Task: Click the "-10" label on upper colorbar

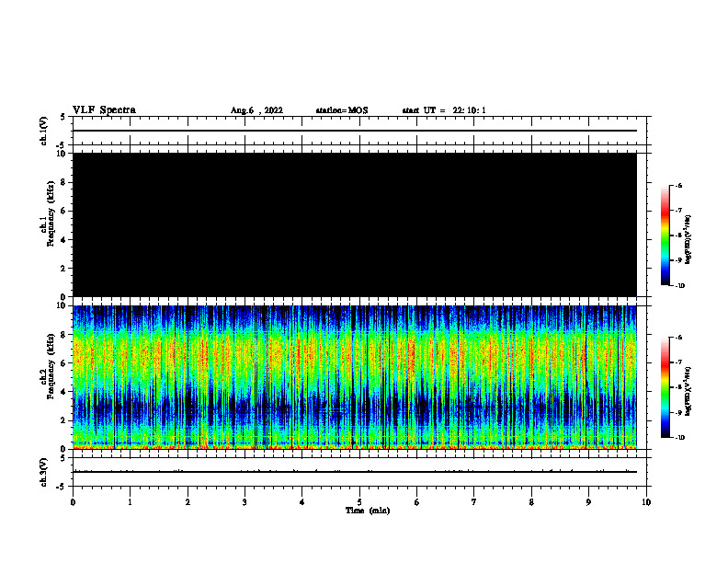Action: click(x=679, y=285)
